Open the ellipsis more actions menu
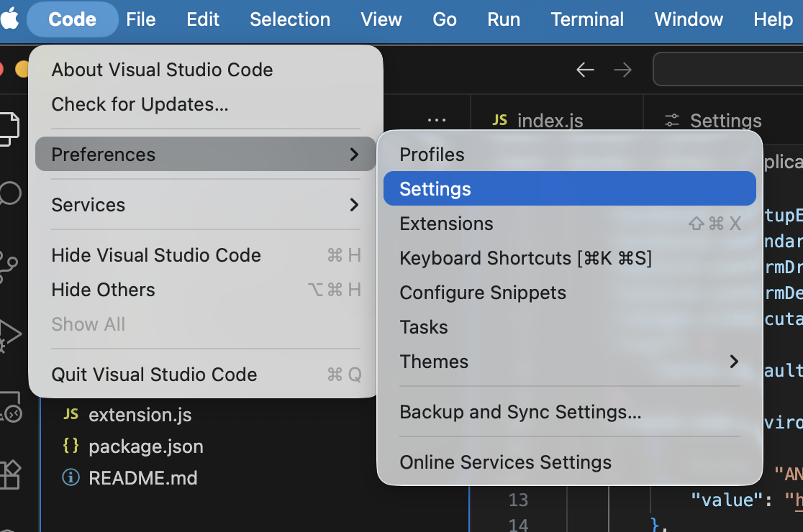The height and width of the screenshot is (532, 803). tap(437, 120)
